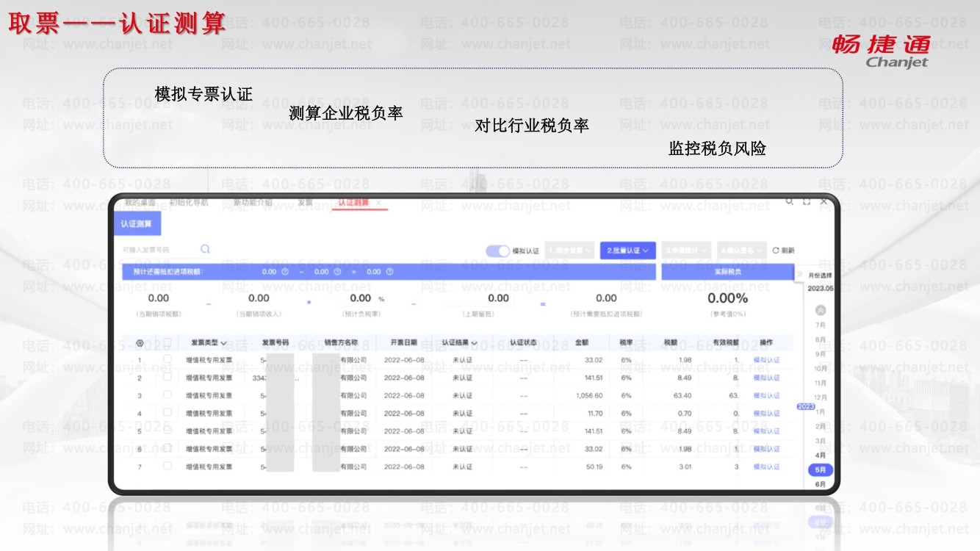
Task: Check the box for invoice row 7
Action: [x=167, y=465]
